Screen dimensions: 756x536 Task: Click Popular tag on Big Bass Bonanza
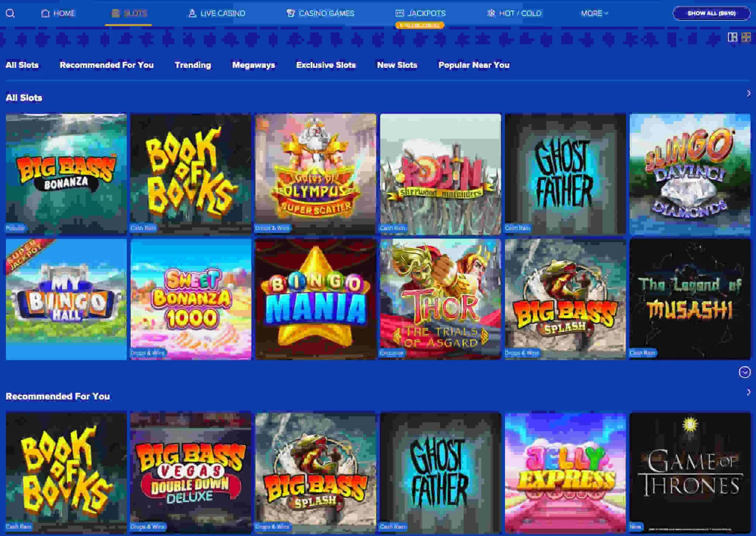pyautogui.click(x=15, y=228)
